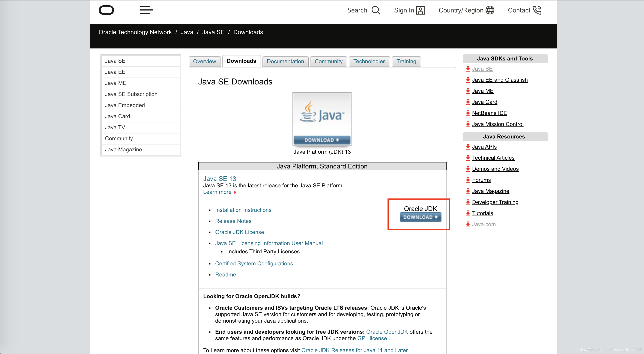
Task: Open the Developer Training link
Action: 495,202
